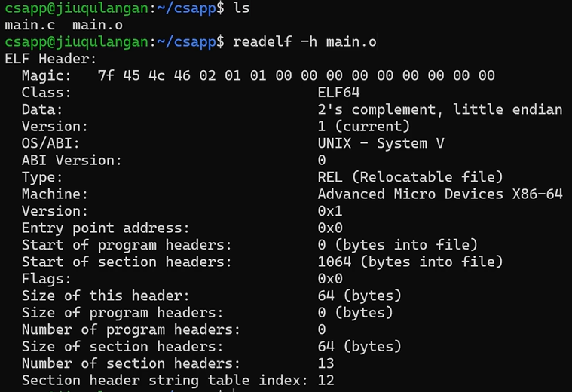Click the "Number of section headers:" label
The height and width of the screenshot is (392, 572).
click(131, 363)
